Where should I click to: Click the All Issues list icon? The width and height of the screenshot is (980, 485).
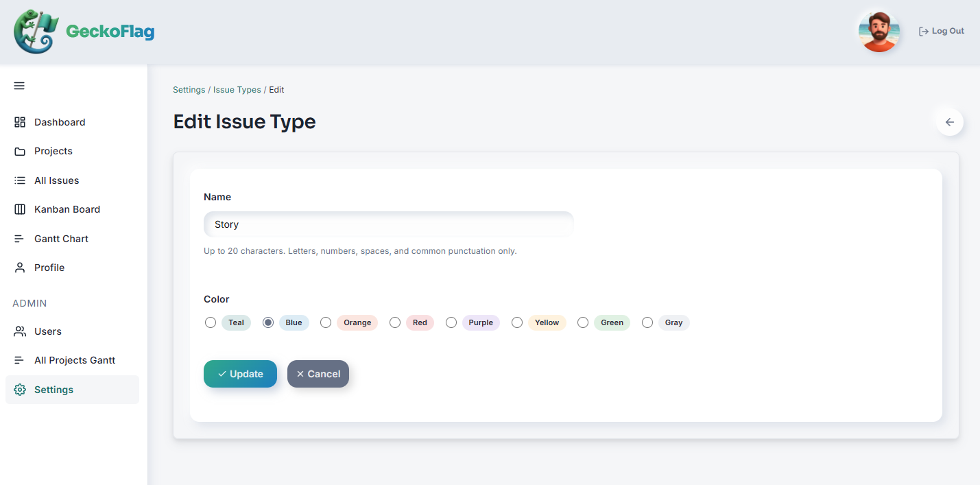click(20, 180)
